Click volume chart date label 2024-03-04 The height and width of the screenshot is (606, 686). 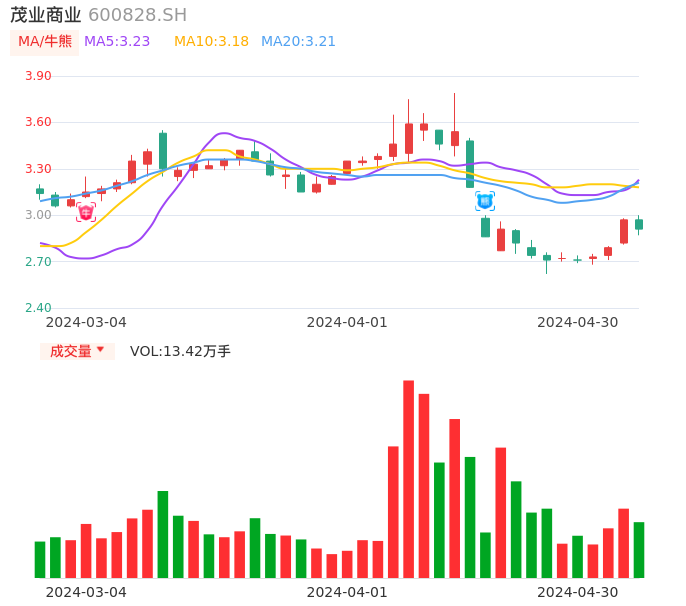86,592
